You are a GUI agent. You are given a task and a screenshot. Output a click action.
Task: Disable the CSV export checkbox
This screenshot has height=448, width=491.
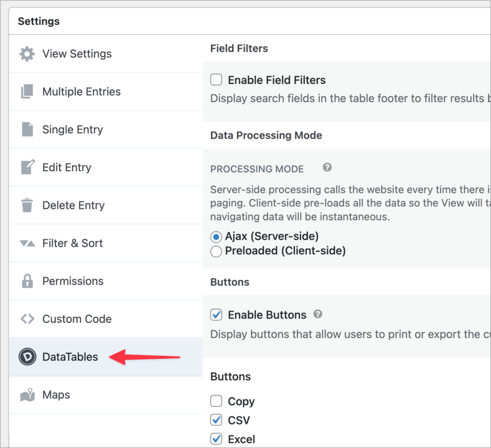click(x=216, y=420)
